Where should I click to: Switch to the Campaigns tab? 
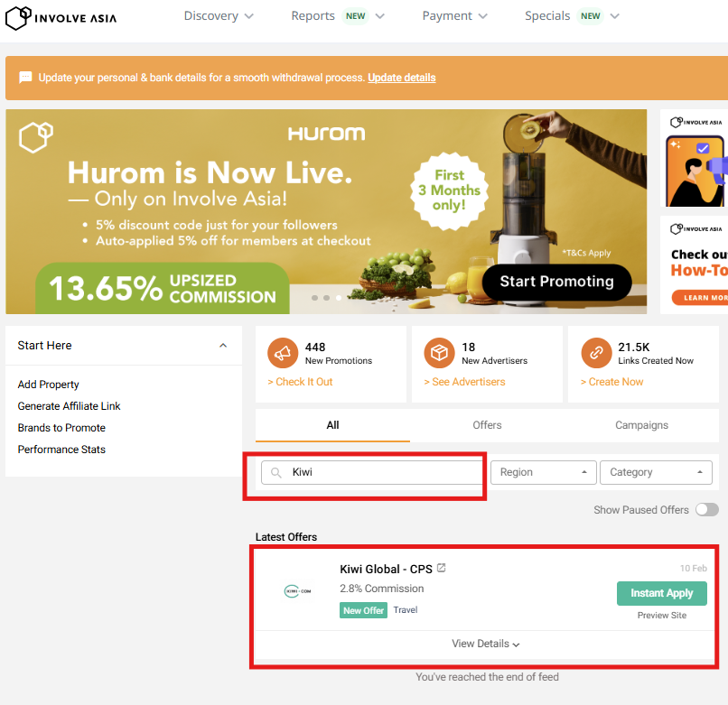coord(641,425)
